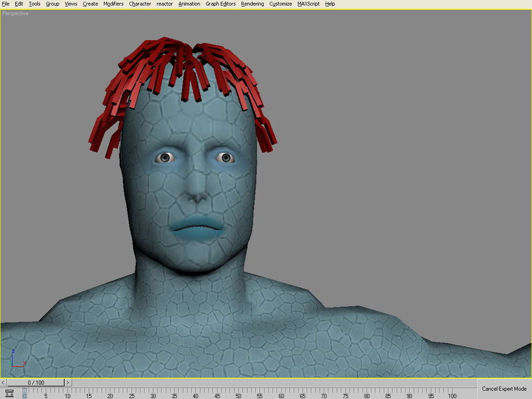
Task: Open the Mini Curve Editor icon
Action: tap(9, 393)
